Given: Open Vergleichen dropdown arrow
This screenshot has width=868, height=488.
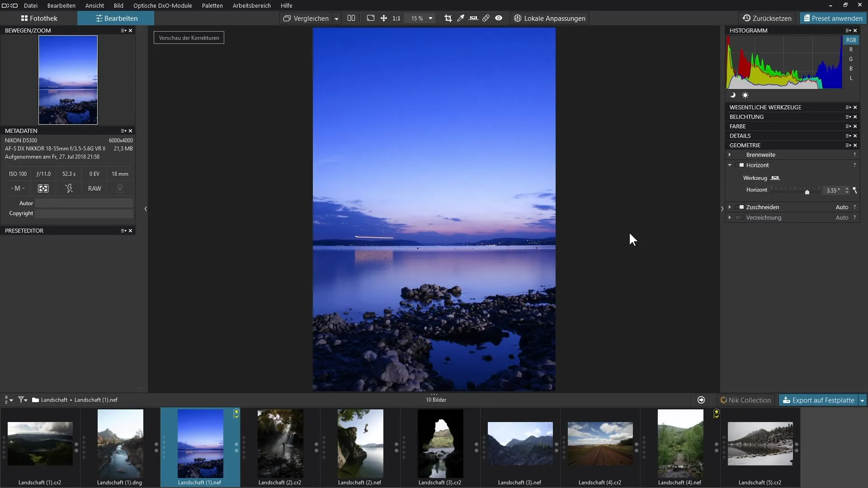Looking at the screenshot, I should point(336,19).
